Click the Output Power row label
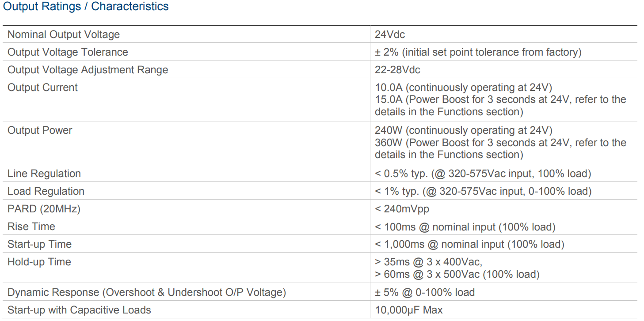 (40, 130)
